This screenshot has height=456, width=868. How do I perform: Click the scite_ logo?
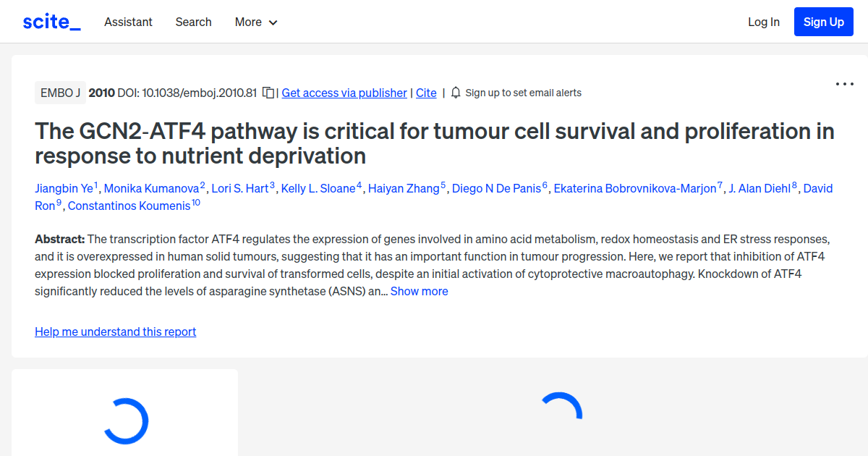tap(51, 21)
